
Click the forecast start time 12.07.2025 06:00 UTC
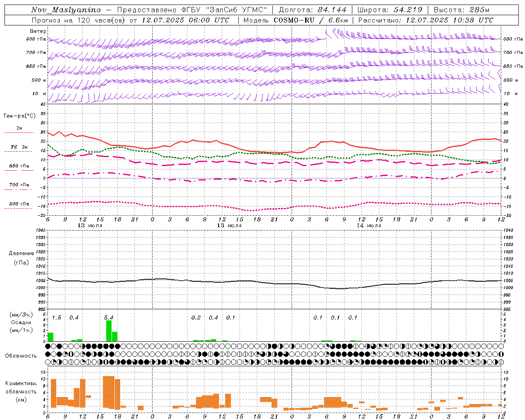[185, 20]
